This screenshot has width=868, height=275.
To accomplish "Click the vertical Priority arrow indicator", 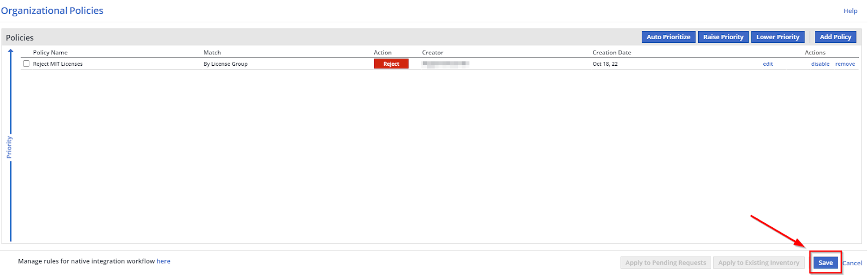I will tap(10, 147).
